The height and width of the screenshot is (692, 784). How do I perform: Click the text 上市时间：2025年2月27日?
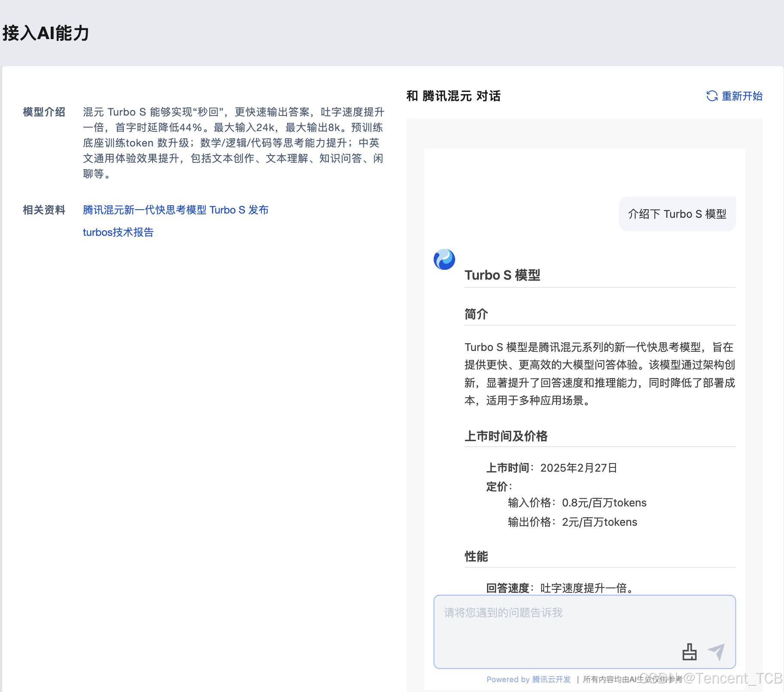(x=551, y=468)
